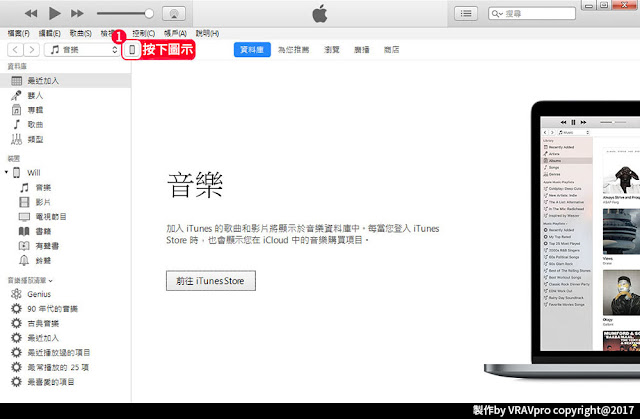This screenshot has width=640, height=419.
Task: Skip ahead with the fast-forward button
Action: (x=77, y=13)
